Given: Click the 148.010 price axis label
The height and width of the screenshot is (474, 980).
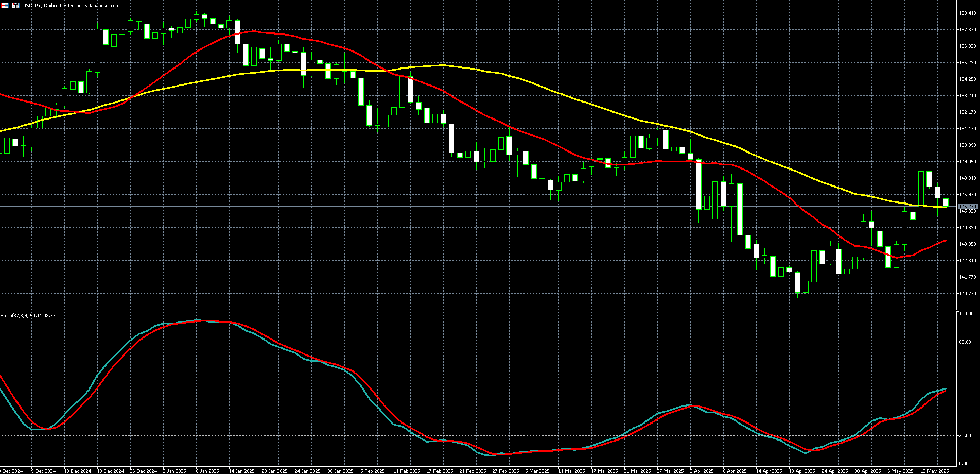Looking at the screenshot, I should tap(968, 178).
